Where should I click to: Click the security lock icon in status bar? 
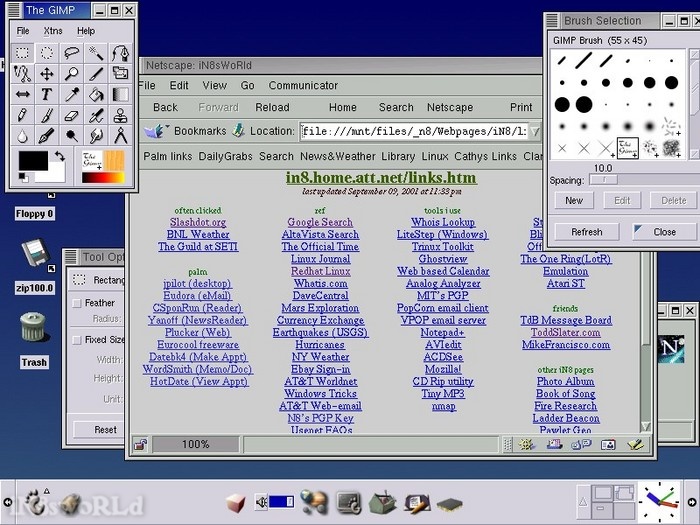141,444
